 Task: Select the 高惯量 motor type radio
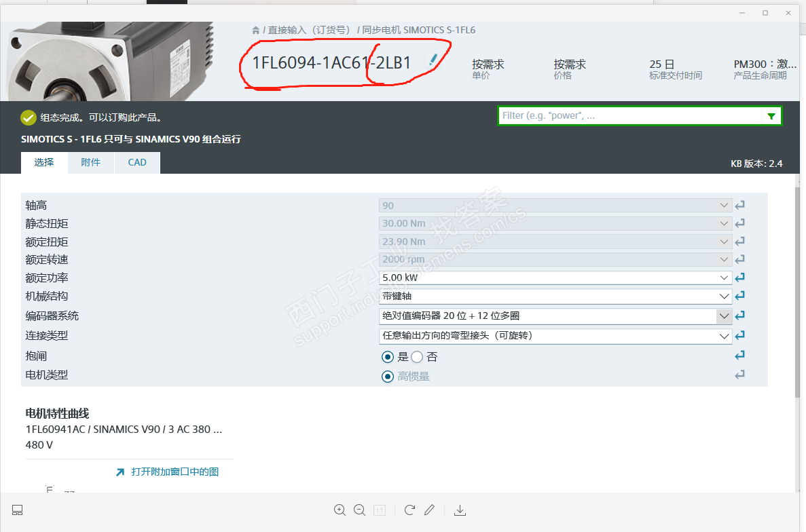pyautogui.click(x=388, y=377)
